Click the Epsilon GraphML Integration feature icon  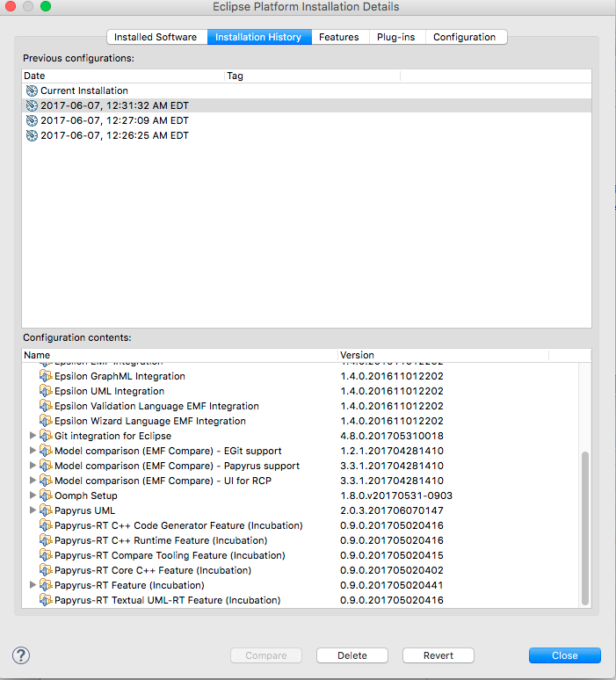(46, 376)
